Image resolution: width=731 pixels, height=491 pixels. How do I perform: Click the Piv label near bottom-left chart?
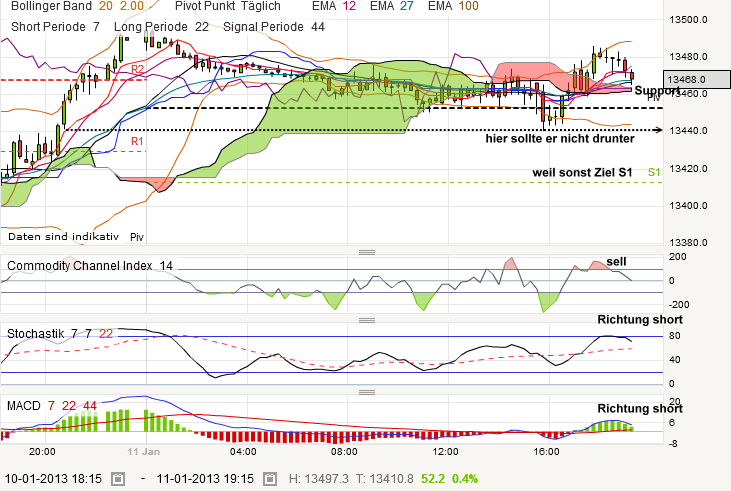click(137, 237)
